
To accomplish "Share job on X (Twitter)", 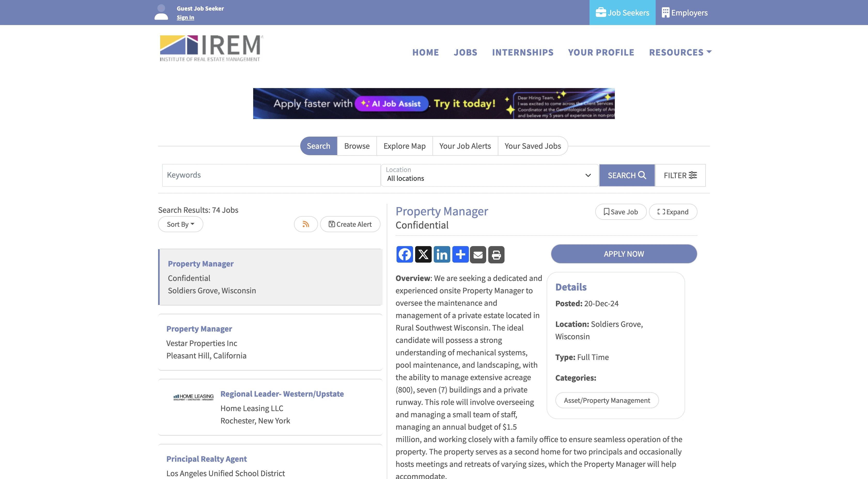I will tap(423, 254).
